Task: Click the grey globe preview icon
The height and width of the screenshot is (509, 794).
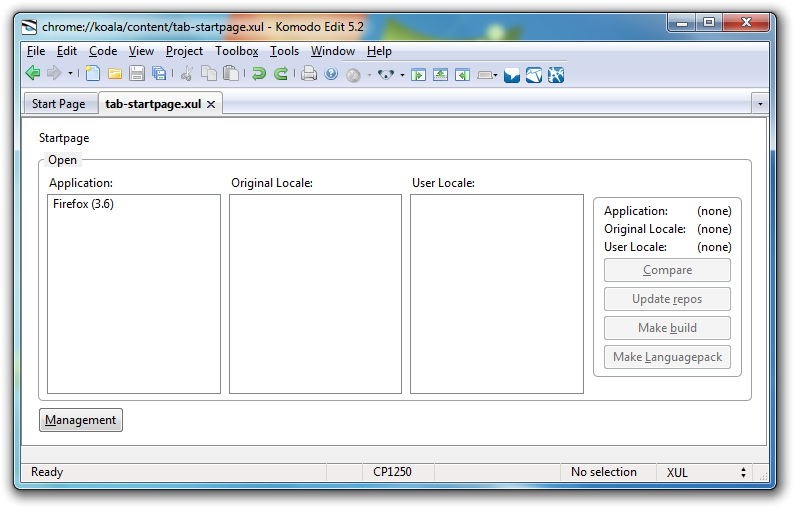Action: 353,75
